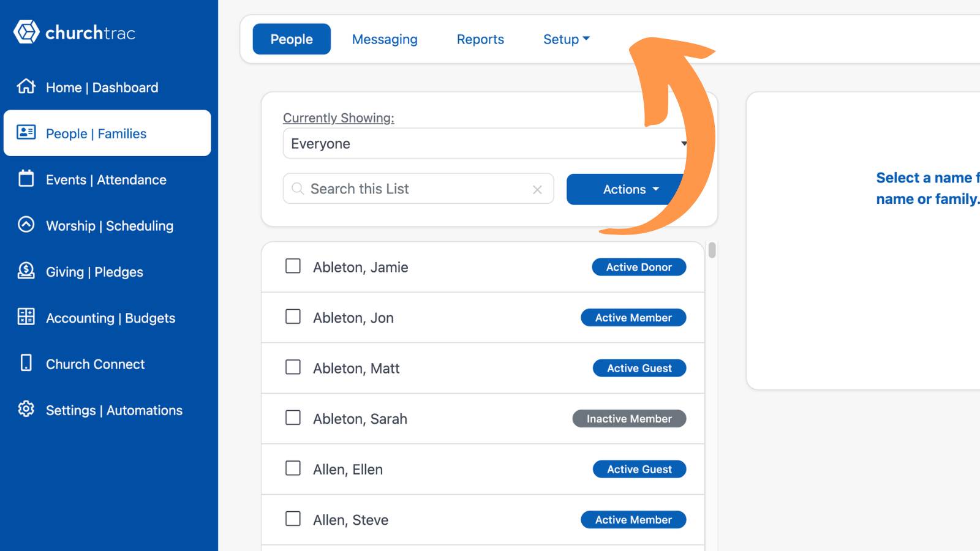
Task: Tick the checkbox for Allen, Ellen
Action: pyautogui.click(x=293, y=468)
